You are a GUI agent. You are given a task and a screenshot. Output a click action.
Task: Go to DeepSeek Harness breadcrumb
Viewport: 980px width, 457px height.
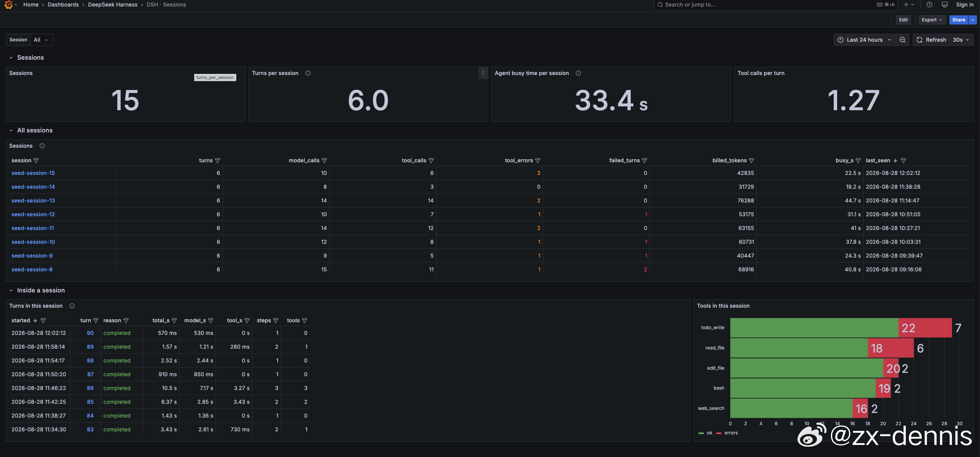click(x=113, y=5)
